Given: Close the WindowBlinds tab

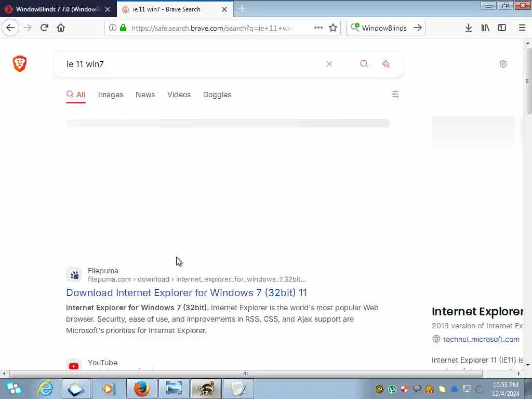Looking at the screenshot, I should 108,9.
